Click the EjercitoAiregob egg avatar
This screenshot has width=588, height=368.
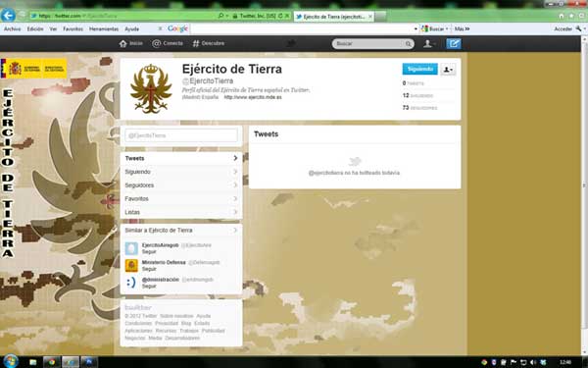click(131, 248)
